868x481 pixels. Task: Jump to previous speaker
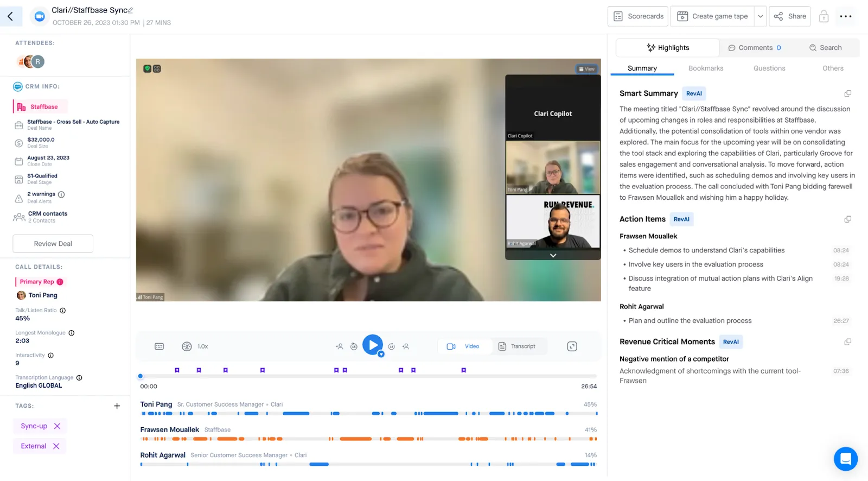[x=340, y=346]
